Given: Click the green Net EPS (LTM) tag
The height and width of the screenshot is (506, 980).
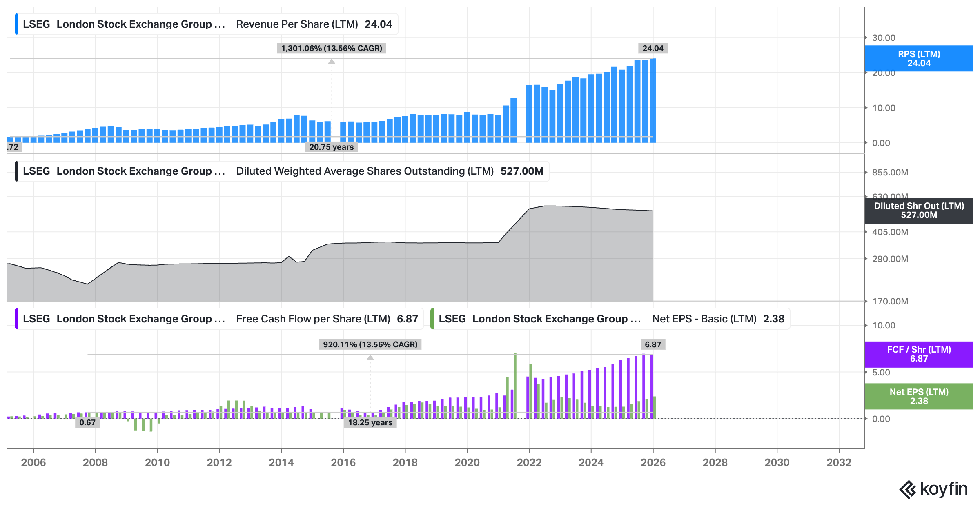Looking at the screenshot, I should click(919, 396).
